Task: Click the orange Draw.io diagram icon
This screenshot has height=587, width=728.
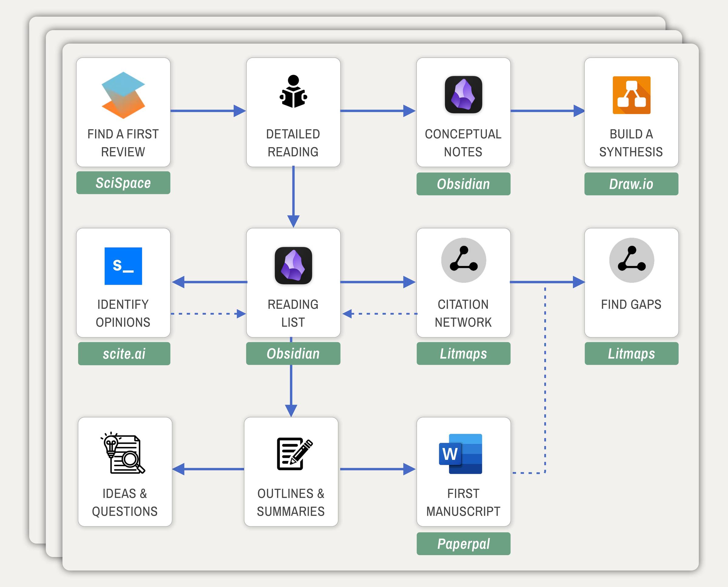Action: point(631,95)
